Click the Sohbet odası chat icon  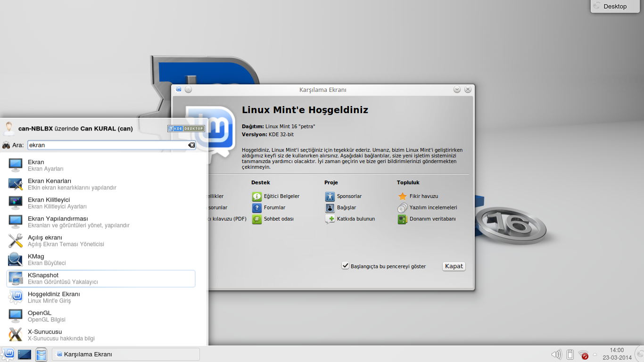(256, 219)
